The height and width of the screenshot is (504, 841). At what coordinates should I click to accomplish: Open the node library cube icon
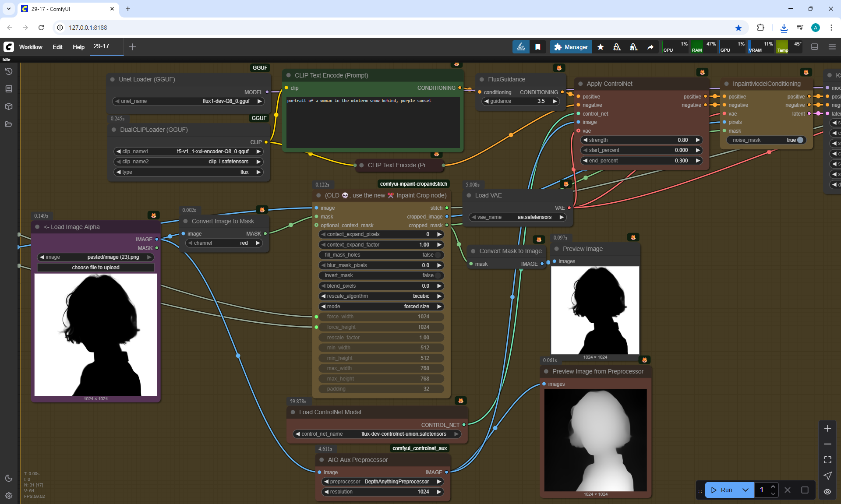[9, 106]
